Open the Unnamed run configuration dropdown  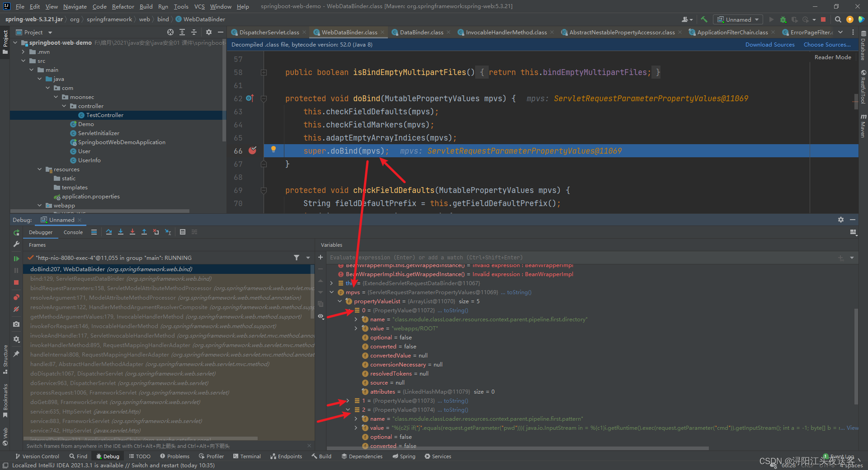[x=738, y=19]
